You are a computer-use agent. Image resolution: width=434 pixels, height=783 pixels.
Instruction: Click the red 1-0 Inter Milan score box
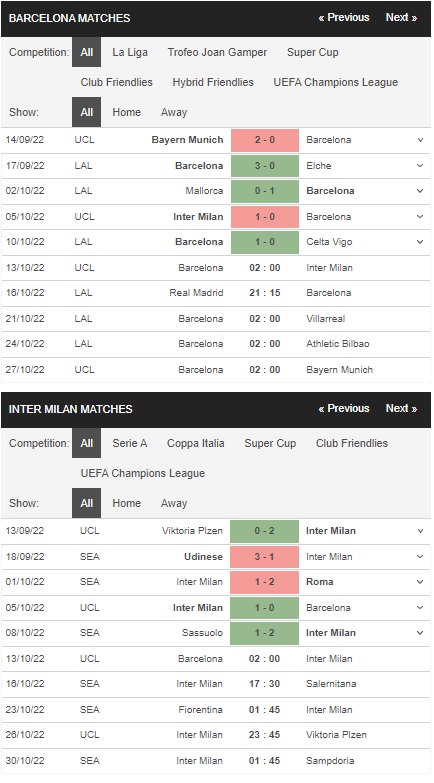coord(265,217)
